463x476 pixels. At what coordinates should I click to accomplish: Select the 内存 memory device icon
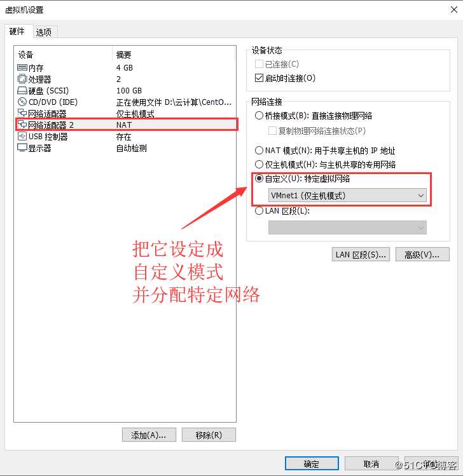click(22, 68)
